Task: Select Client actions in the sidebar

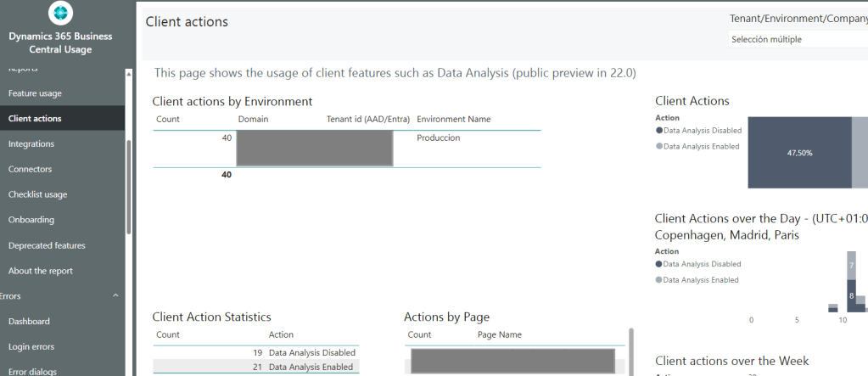Action: pyautogui.click(x=35, y=119)
